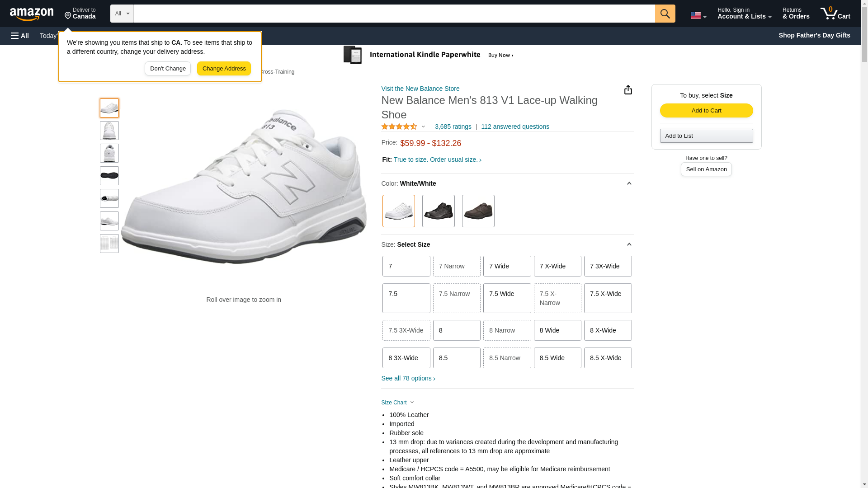
Task: Open the All search category dropdown
Action: [x=122, y=14]
